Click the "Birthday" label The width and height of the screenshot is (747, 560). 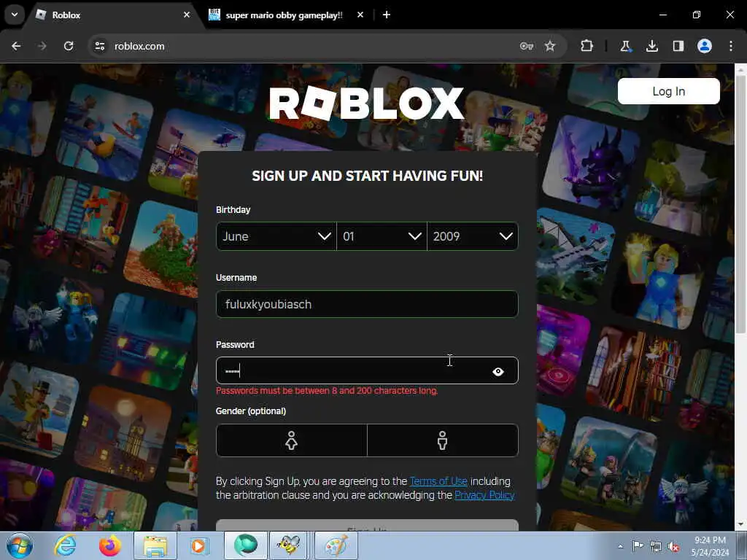pyautogui.click(x=233, y=210)
